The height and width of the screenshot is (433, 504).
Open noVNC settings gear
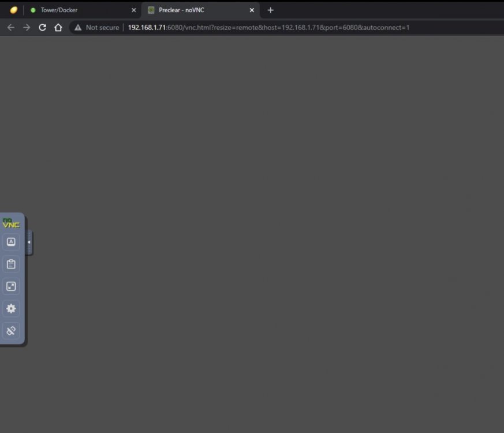11,309
